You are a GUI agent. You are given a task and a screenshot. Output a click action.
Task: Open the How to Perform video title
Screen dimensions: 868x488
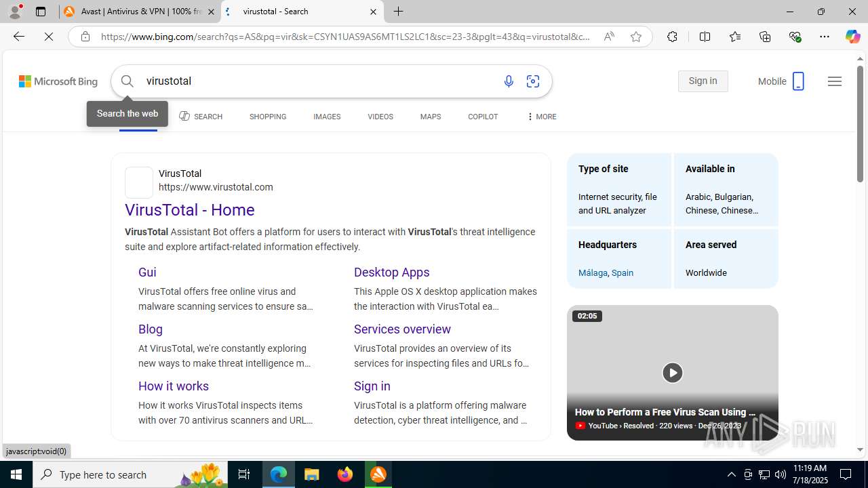(665, 412)
